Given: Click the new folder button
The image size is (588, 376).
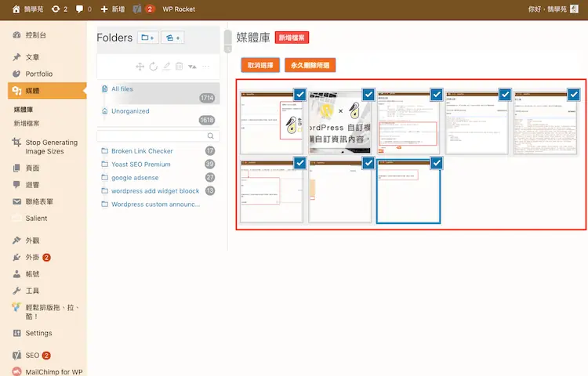Looking at the screenshot, I should pos(147,38).
